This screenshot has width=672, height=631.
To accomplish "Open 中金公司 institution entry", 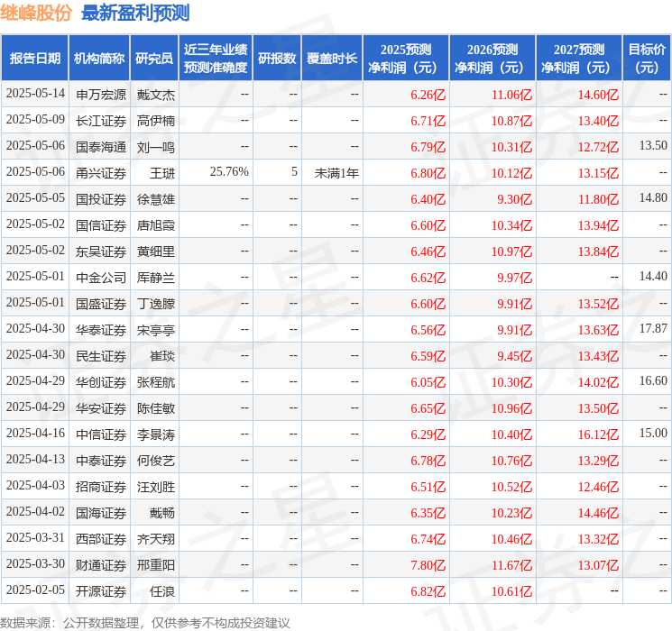I will point(100,277).
